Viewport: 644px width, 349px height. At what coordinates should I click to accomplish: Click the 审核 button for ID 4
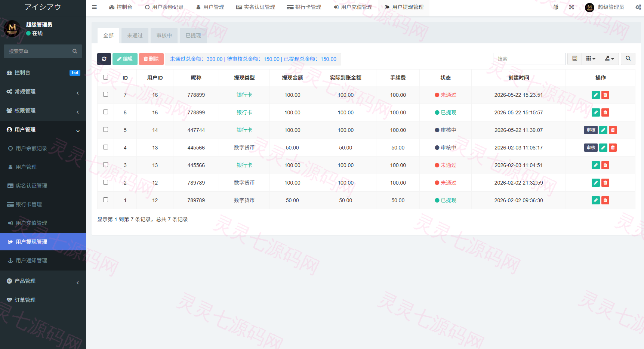pos(591,148)
